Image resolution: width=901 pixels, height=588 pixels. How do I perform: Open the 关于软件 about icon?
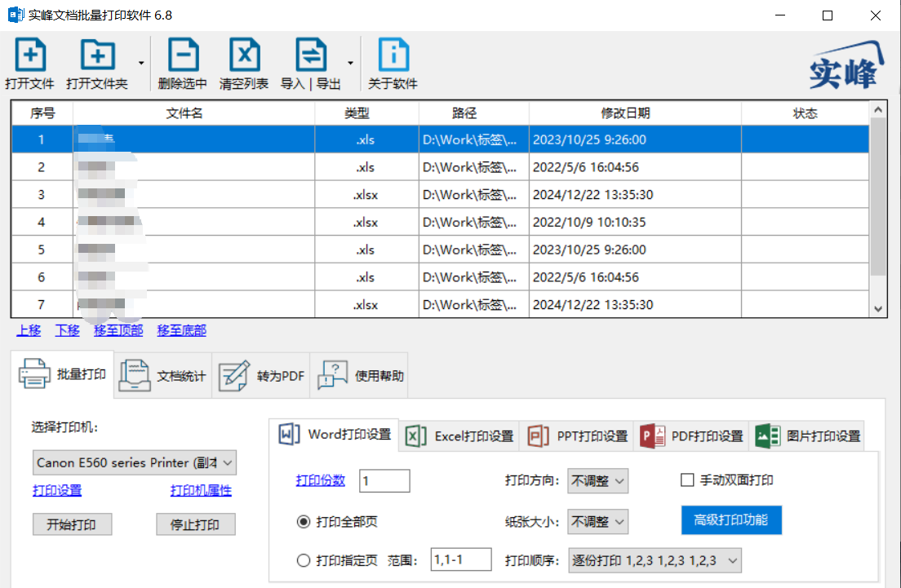[x=393, y=55]
